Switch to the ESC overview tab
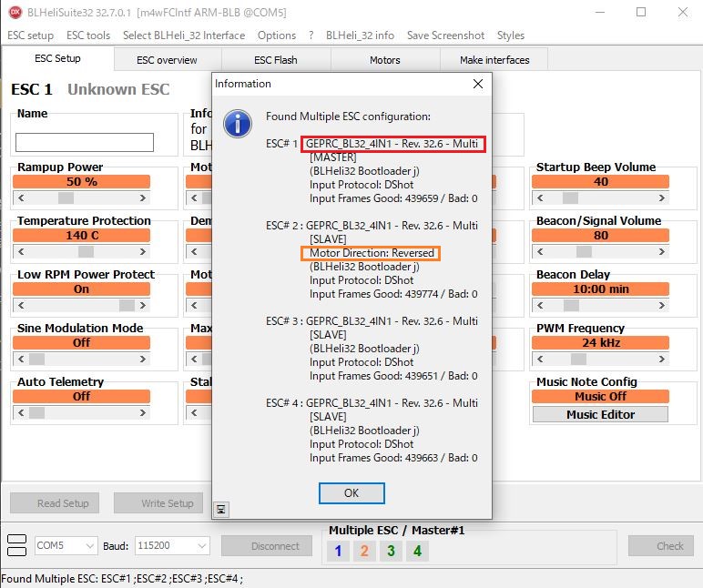The image size is (703, 588). (167, 60)
